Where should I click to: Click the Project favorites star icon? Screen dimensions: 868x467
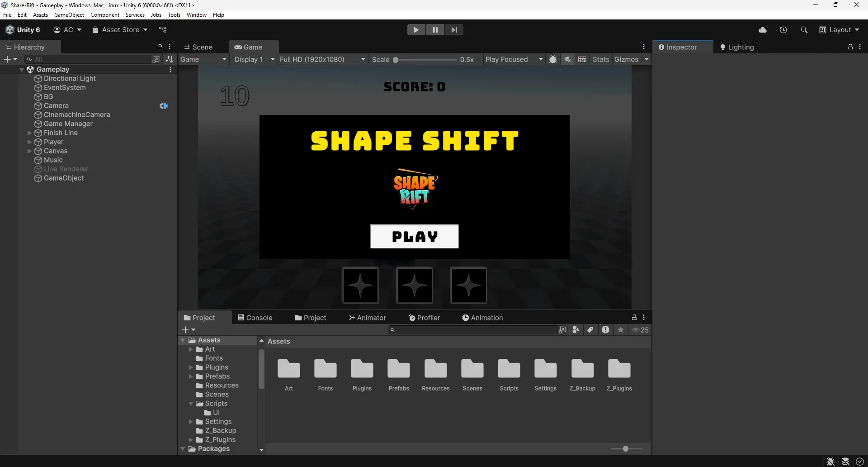pos(621,330)
